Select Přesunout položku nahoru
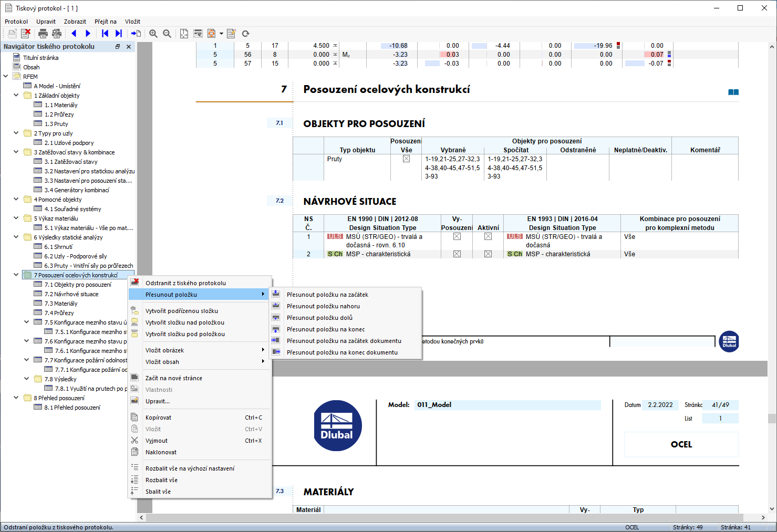Screen dimensions: 777x532 click(345, 306)
